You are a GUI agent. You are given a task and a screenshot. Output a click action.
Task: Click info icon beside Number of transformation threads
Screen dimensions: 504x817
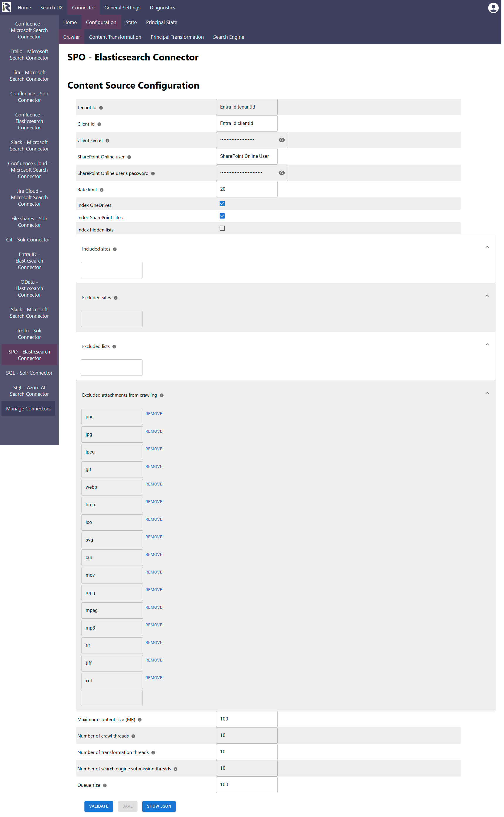click(153, 753)
